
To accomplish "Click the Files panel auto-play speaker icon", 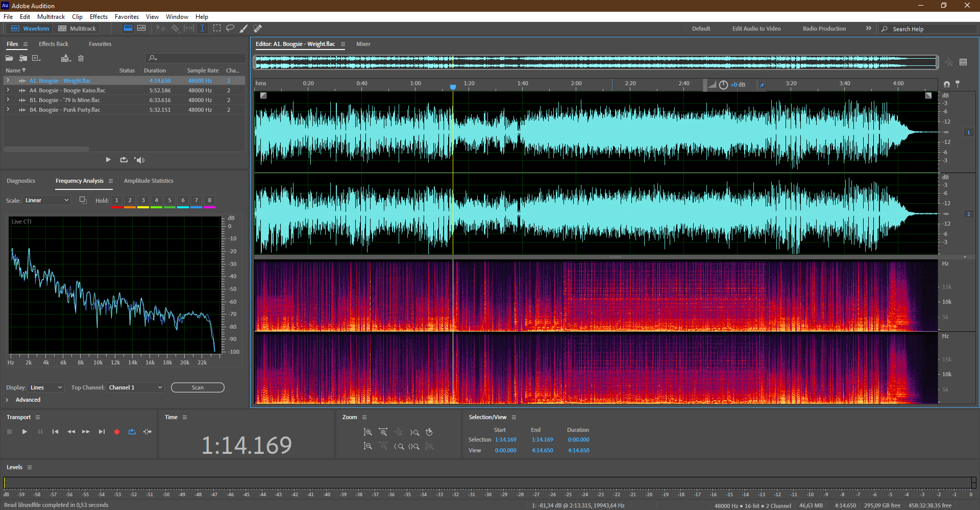I will pos(139,160).
